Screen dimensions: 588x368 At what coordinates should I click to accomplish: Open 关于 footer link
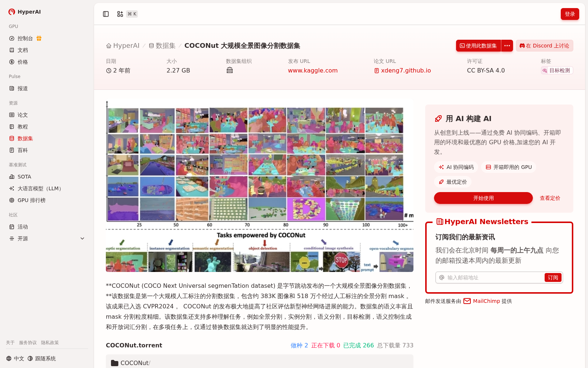coord(10,343)
